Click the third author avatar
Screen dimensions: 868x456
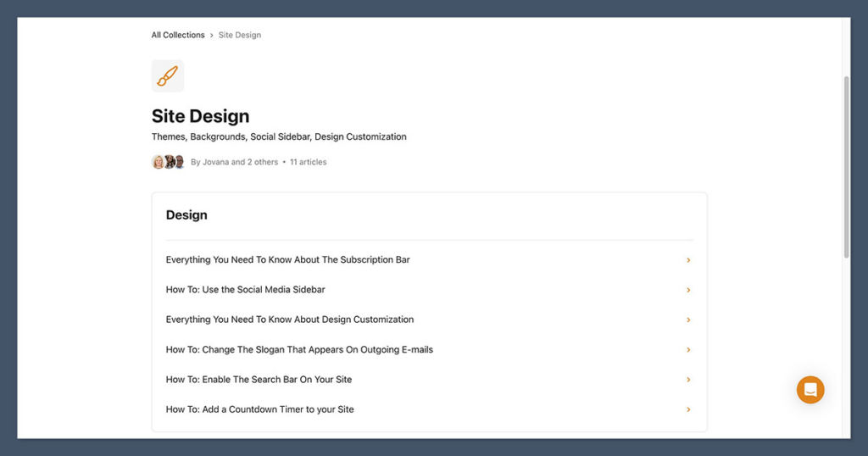(x=179, y=162)
